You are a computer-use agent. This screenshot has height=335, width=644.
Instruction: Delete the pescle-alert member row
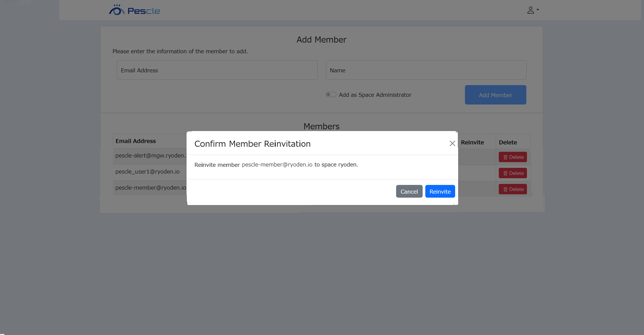[513, 157]
